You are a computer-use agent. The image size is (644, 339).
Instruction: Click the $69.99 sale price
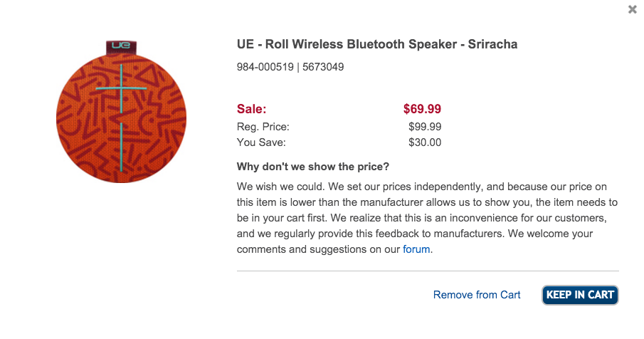422,109
